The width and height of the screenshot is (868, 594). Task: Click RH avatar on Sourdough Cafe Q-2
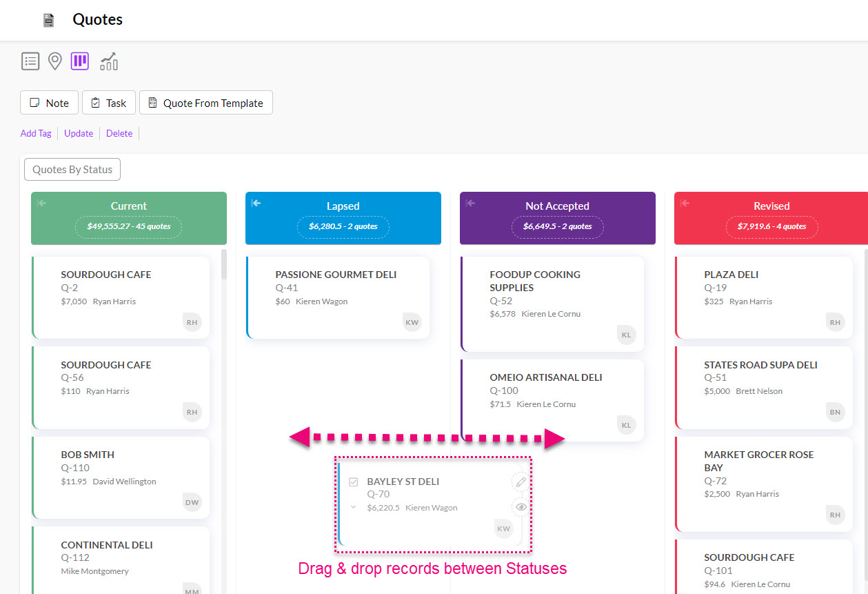(192, 322)
